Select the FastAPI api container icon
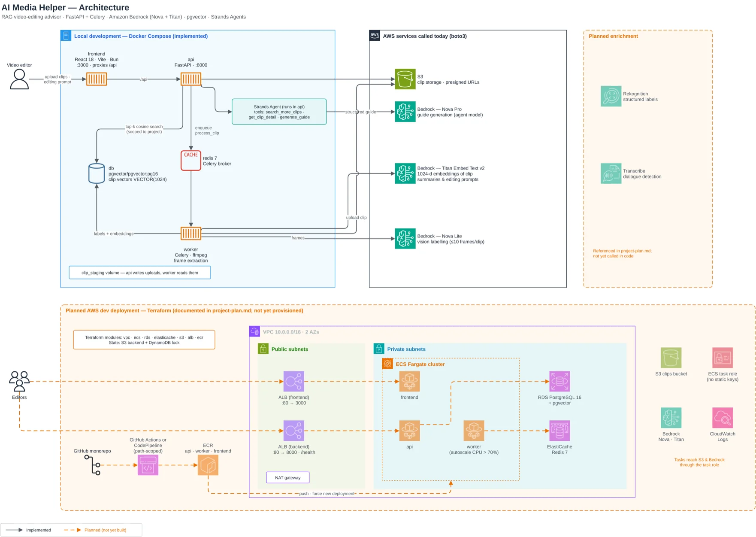 (191, 79)
